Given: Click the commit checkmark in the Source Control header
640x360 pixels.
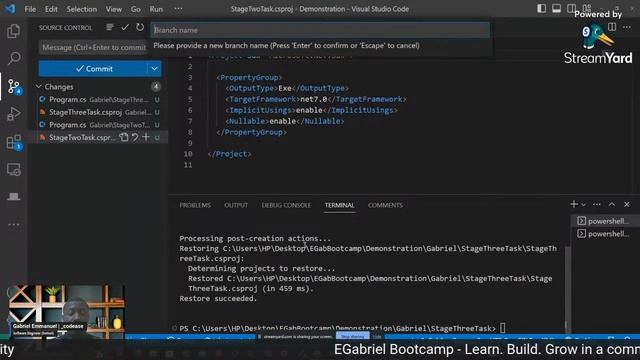Looking at the screenshot, I should pos(125,27).
